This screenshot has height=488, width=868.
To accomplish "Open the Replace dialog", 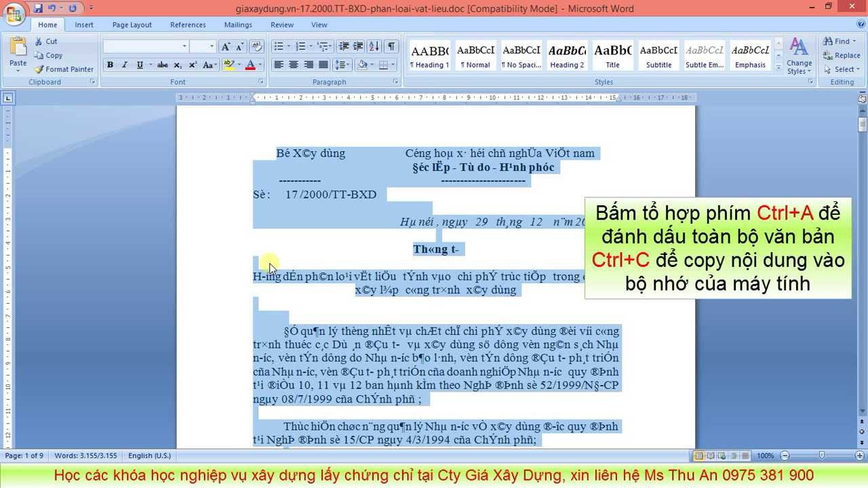I will pos(842,56).
